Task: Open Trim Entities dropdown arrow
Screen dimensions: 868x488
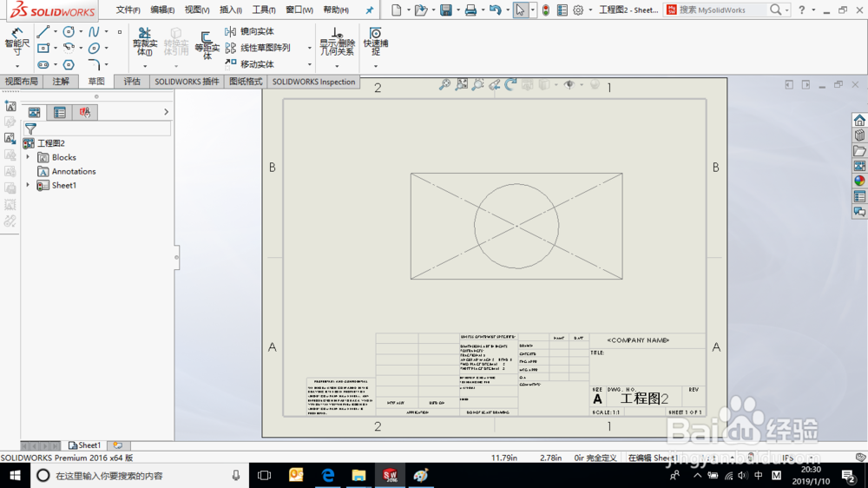Action: tap(145, 67)
